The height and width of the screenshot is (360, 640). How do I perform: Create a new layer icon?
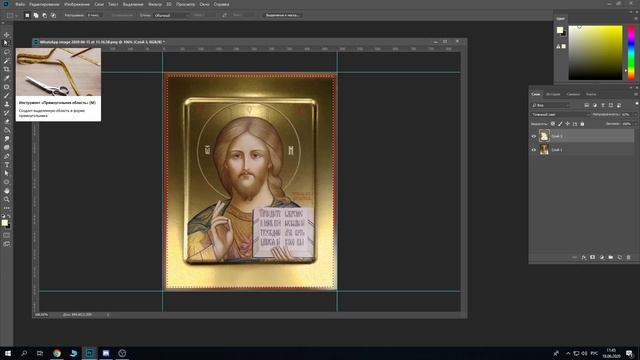[x=620, y=257]
